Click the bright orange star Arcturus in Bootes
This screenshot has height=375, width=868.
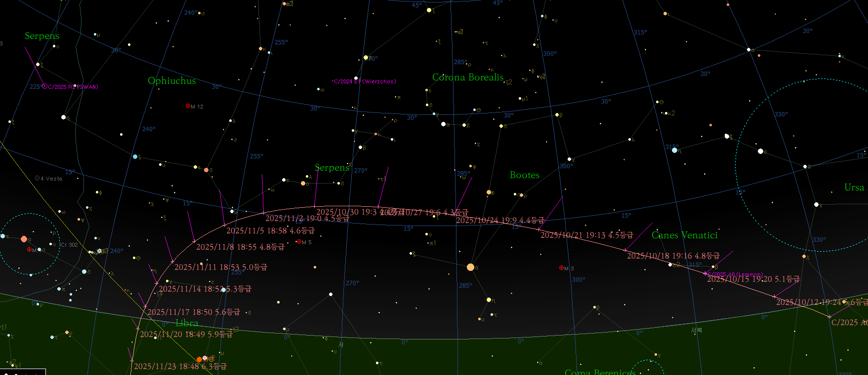[470, 267]
